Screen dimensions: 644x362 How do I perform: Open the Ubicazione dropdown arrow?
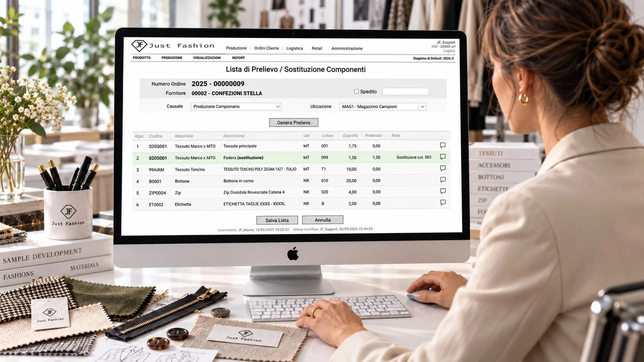[x=422, y=107]
